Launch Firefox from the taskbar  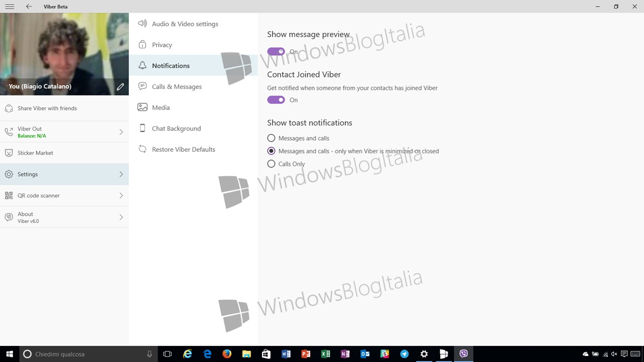click(226, 354)
